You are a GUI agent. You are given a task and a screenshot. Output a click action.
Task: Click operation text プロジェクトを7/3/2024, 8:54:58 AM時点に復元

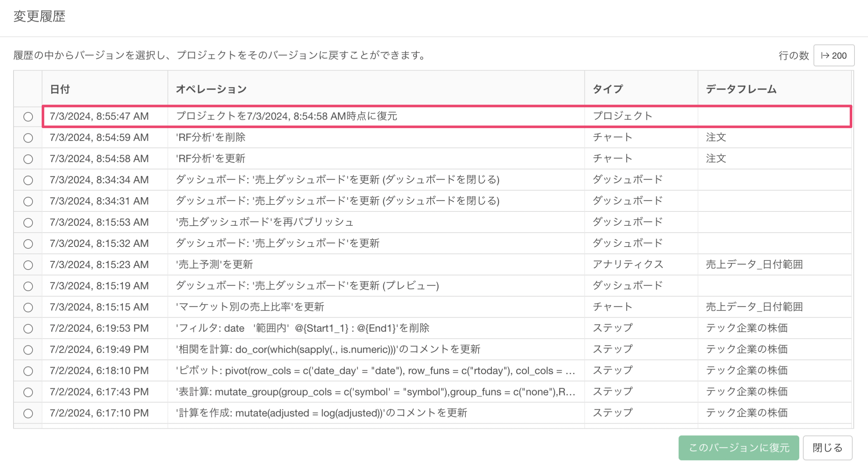click(287, 116)
